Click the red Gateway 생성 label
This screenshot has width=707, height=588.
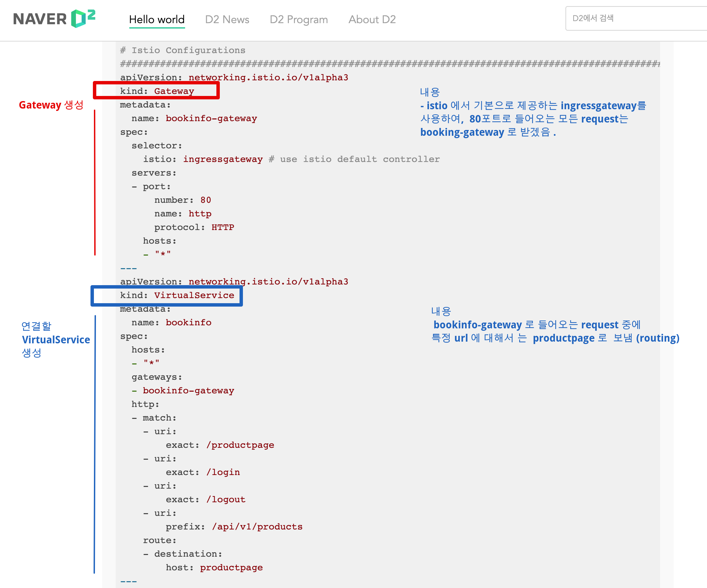[x=51, y=105]
